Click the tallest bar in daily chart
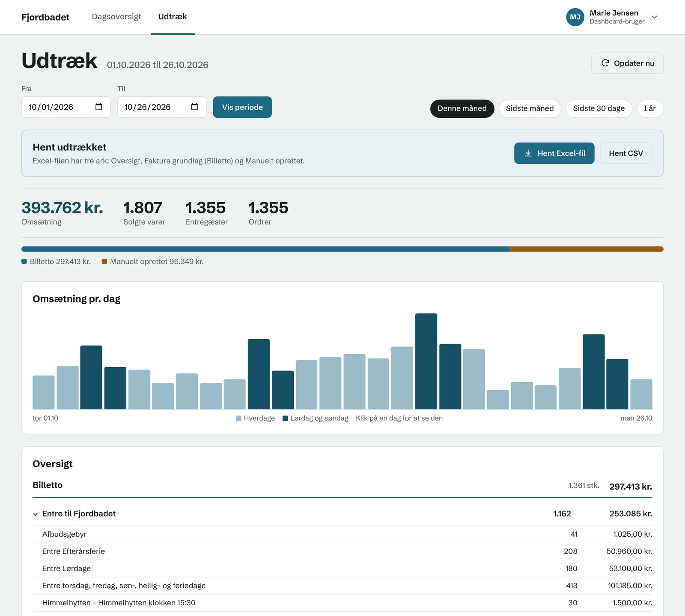 pyautogui.click(x=426, y=361)
